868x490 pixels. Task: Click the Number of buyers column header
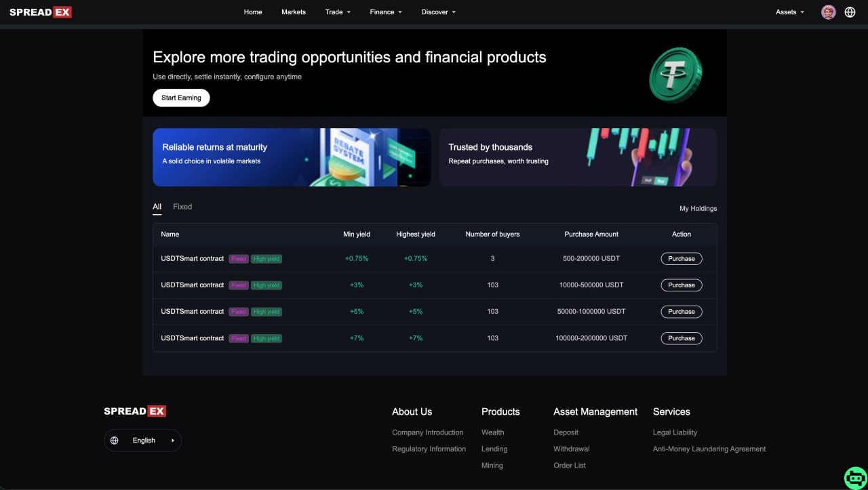pyautogui.click(x=493, y=234)
